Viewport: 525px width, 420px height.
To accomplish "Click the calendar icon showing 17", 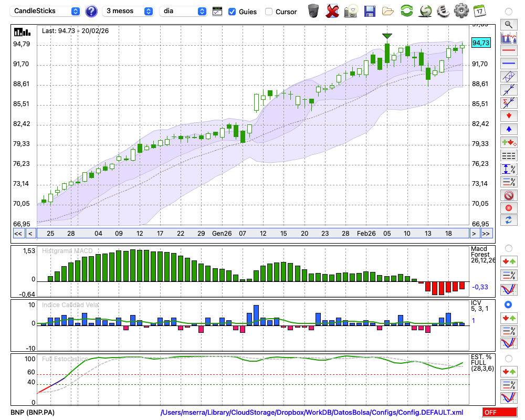I will click(479, 10).
